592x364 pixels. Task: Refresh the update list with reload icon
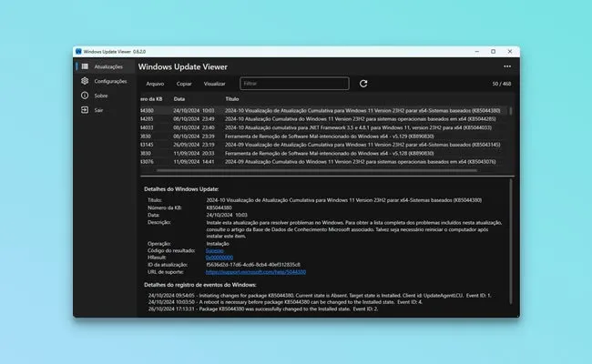(x=363, y=84)
